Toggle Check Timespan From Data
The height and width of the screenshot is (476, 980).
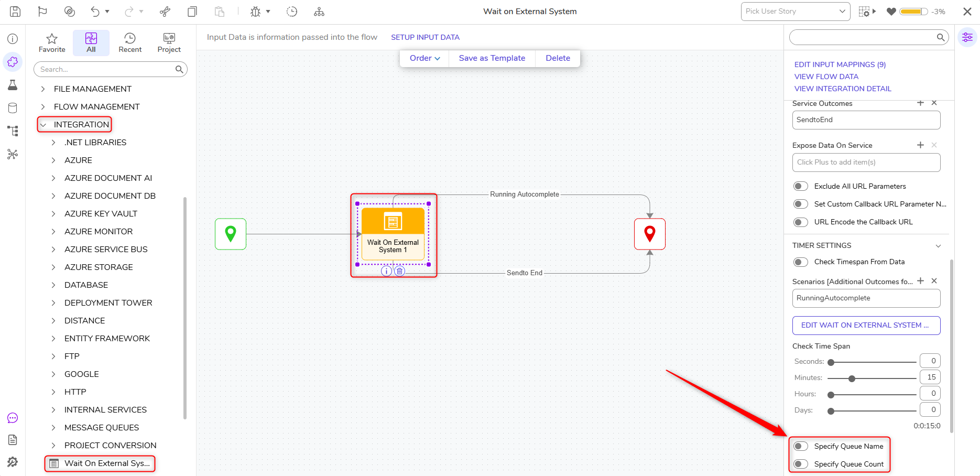point(801,262)
